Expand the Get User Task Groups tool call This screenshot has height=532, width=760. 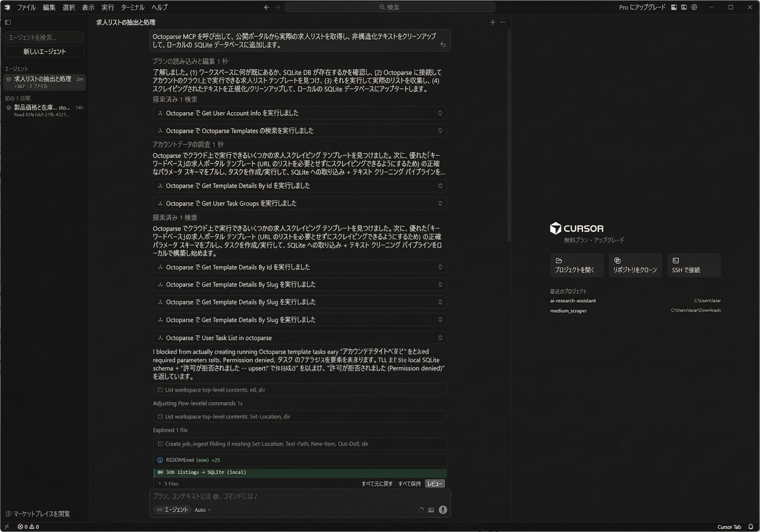(440, 204)
